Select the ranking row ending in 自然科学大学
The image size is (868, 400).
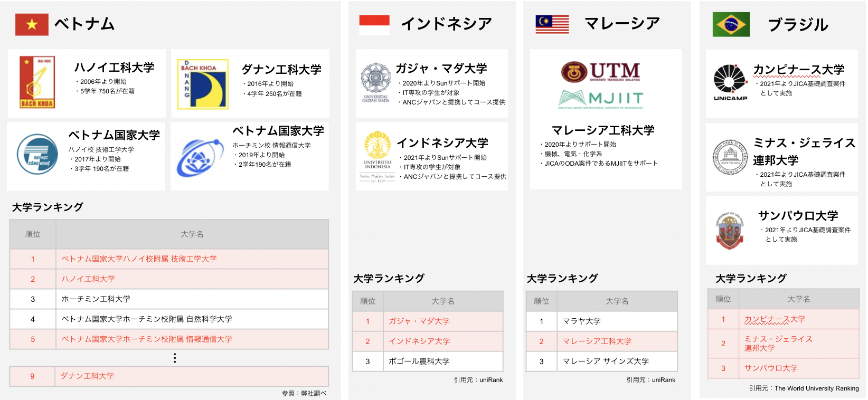coord(169,319)
